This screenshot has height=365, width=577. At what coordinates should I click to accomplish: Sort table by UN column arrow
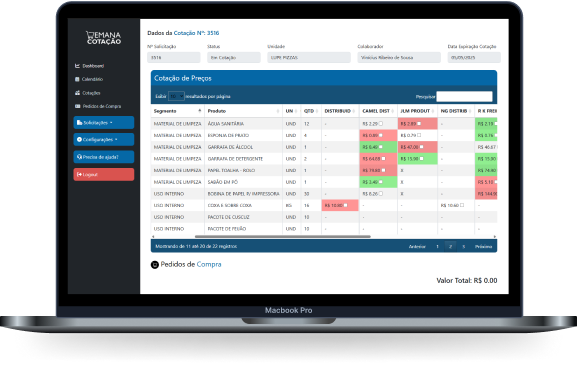tap(297, 111)
